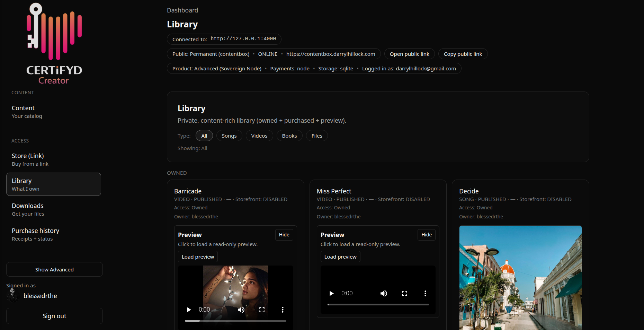Image resolution: width=644 pixels, height=330 pixels.
Task: Open the Barricade player options menu
Action: pyautogui.click(x=283, y=310)
